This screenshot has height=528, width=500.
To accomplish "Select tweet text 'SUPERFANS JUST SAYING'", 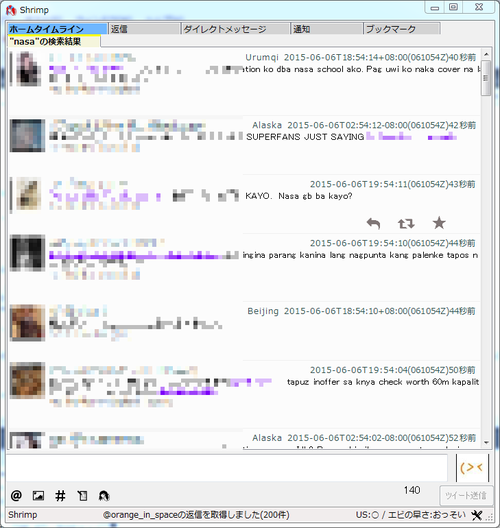I will pos(305,137).
